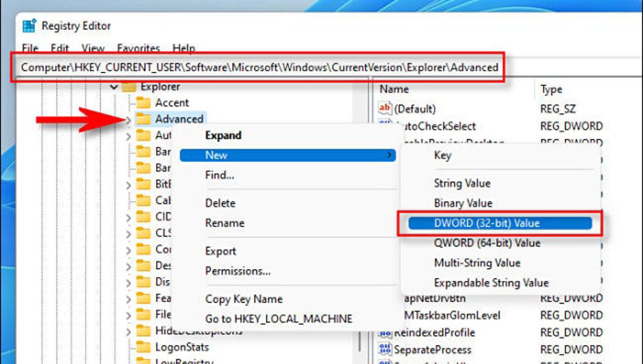Create a new String Value
The width and height of the screenshot is (643, 364).
click(462, 183)
